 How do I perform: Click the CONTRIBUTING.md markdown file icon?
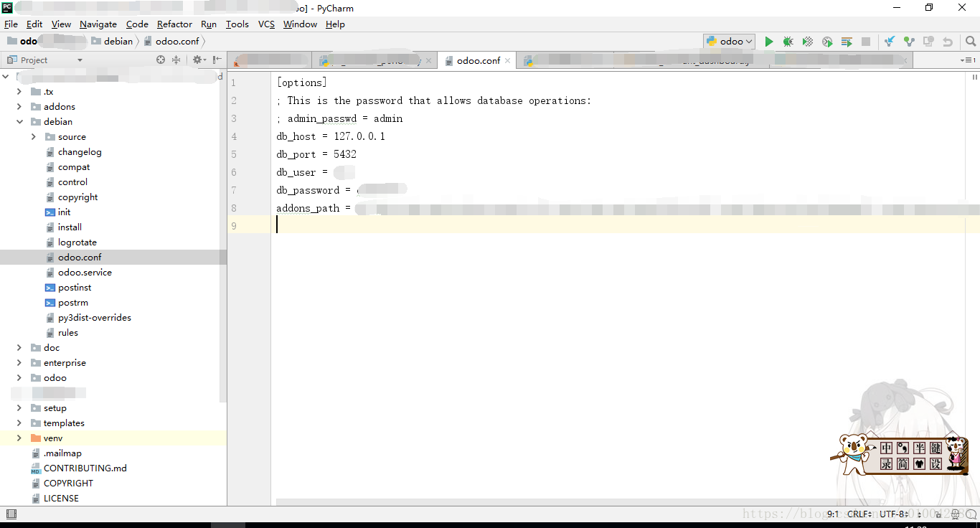[36, 468]
